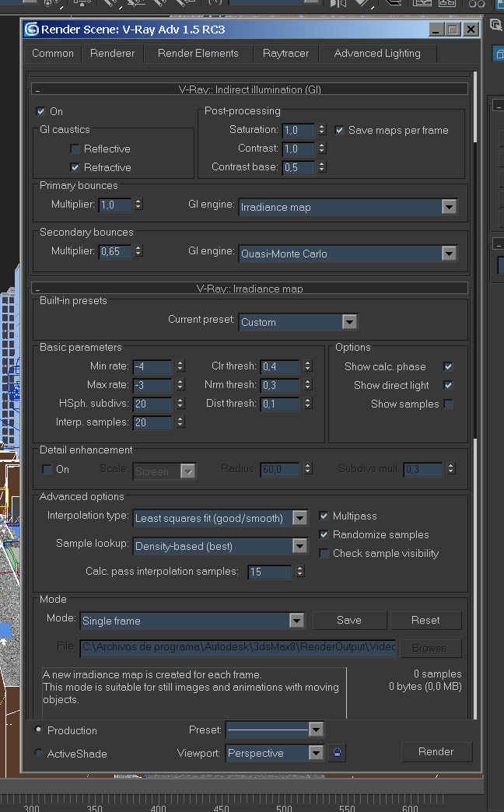Click the Calc. pass interpolation samples field
The height and width of the screenshot is (812, 504).
270,572
